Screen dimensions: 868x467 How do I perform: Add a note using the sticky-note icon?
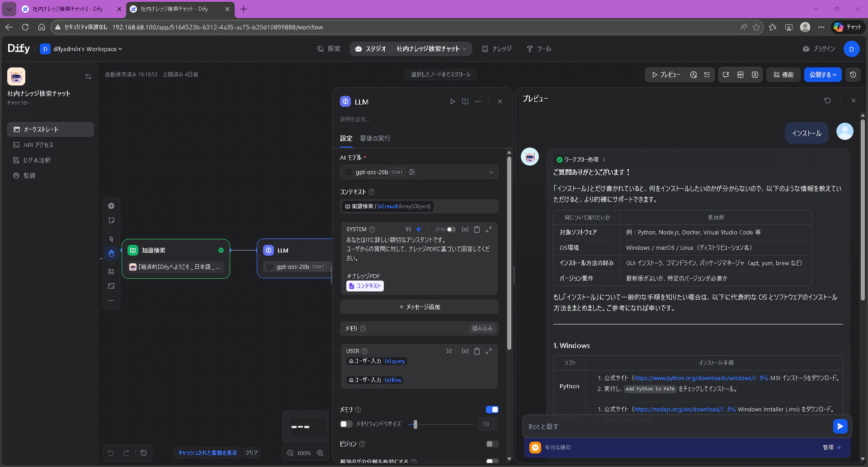tap(111, 220)
